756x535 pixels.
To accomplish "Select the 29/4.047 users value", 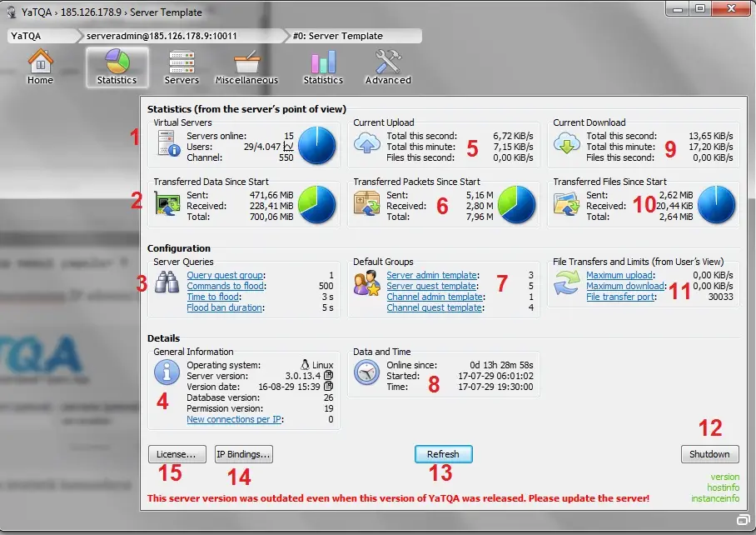I will (261, 147).
